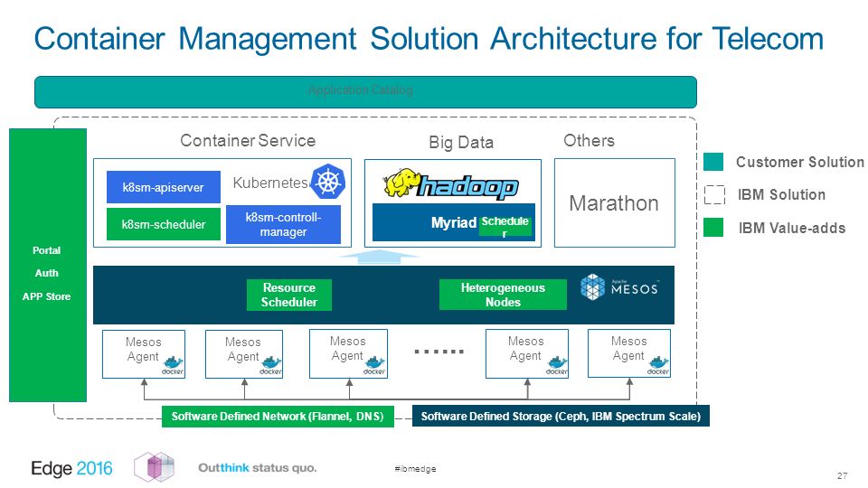Click the IBM Solution legend label
The image size is (868, 488).
tap(781, 195)
